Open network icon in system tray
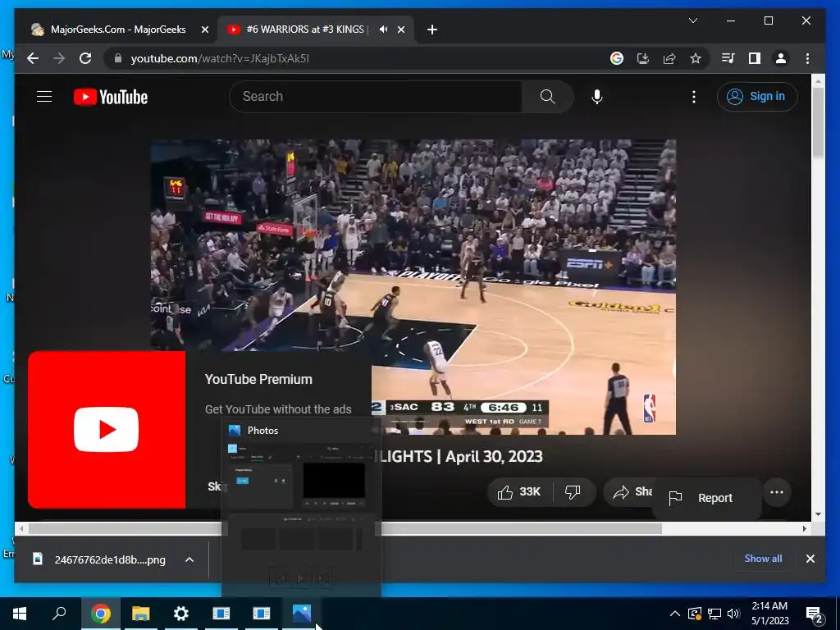Image resolution: width=840 pixels, height=630 pixels. [714, 614]
